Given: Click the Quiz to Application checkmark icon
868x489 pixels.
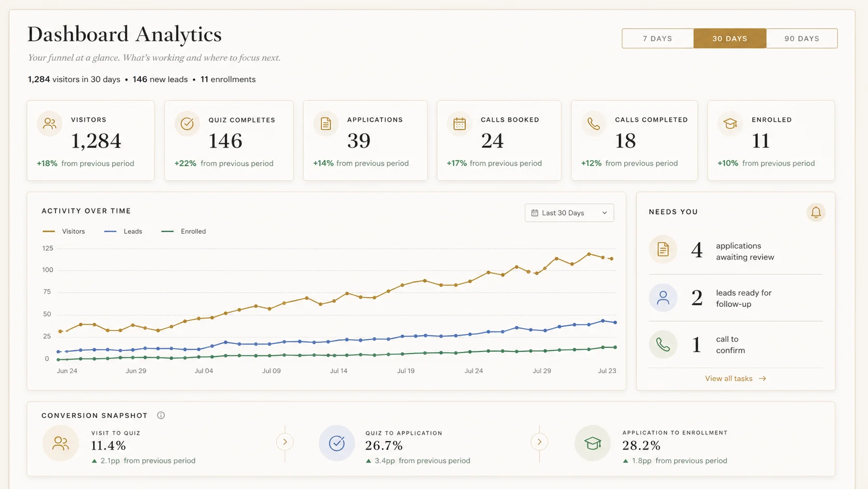Looking at the screenshot, I should pyautogui.click(x=336, y=443).
